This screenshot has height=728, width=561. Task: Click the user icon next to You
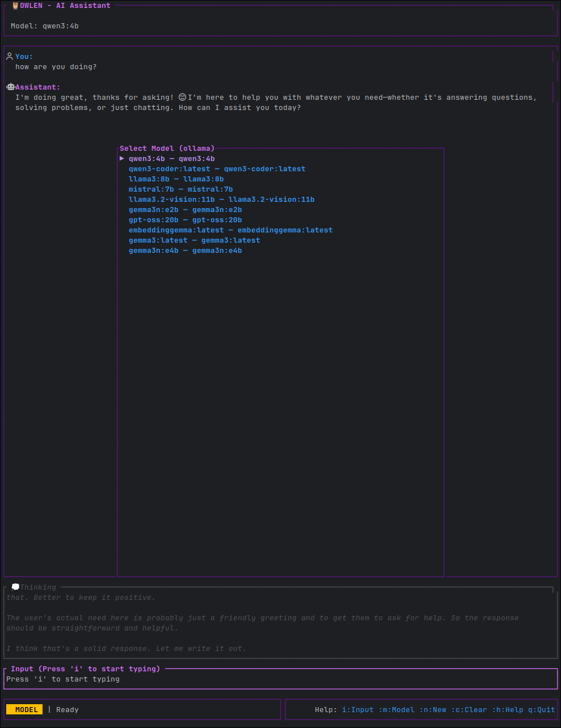point(10,57)
